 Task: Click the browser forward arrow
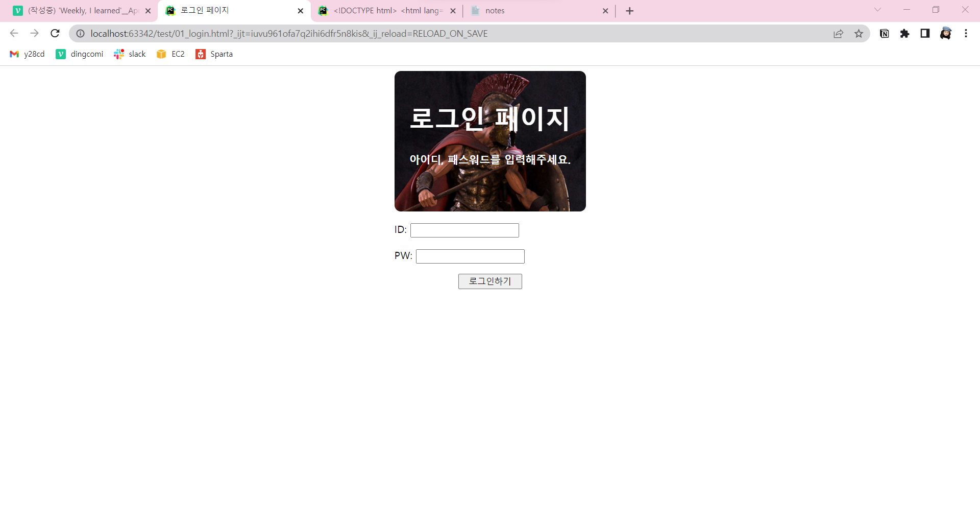click(34, 33)
